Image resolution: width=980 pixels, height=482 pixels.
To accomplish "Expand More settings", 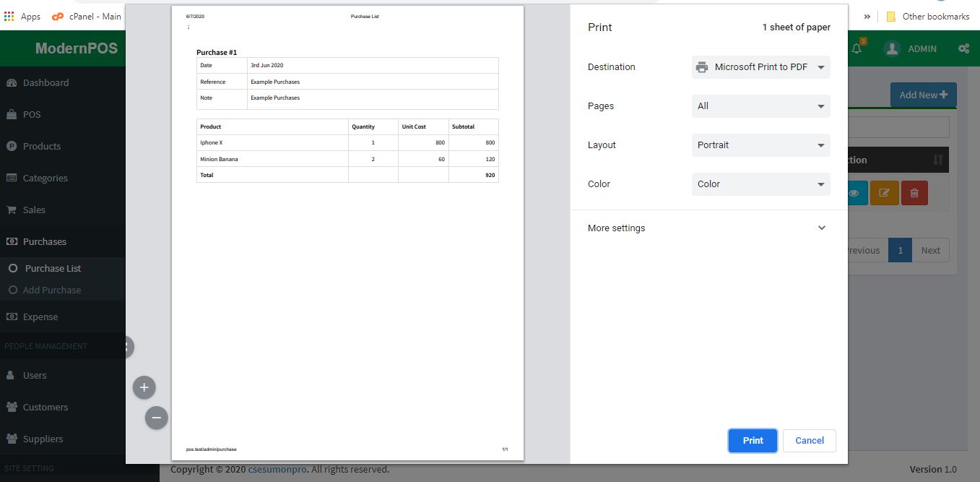I will pyautogui.click(x=708, y=228).
